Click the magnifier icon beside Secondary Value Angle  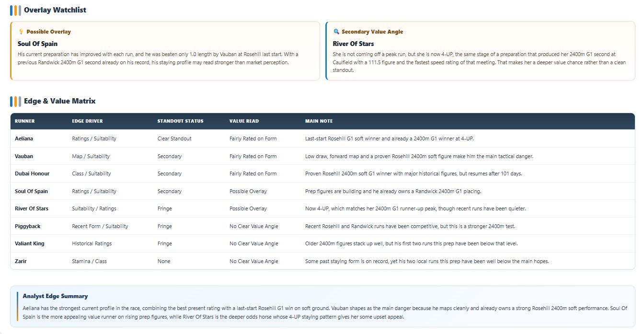point(336,32)
